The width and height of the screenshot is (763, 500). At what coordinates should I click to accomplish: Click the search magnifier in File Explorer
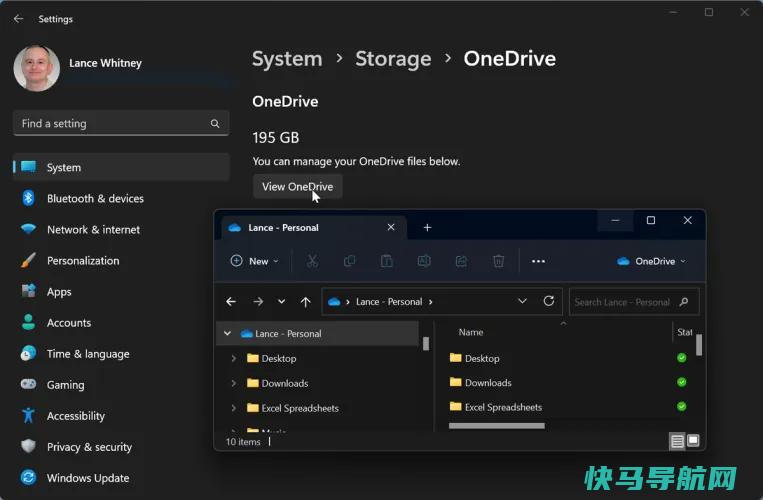click(684, 302)
